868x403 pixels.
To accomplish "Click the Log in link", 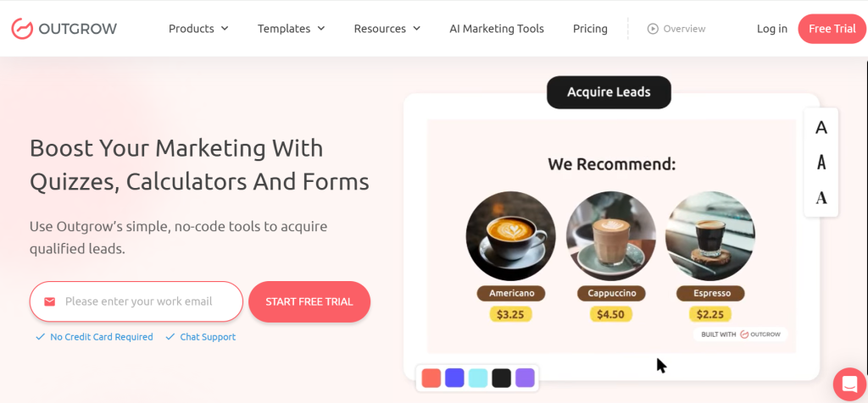I will coord(771,29).
